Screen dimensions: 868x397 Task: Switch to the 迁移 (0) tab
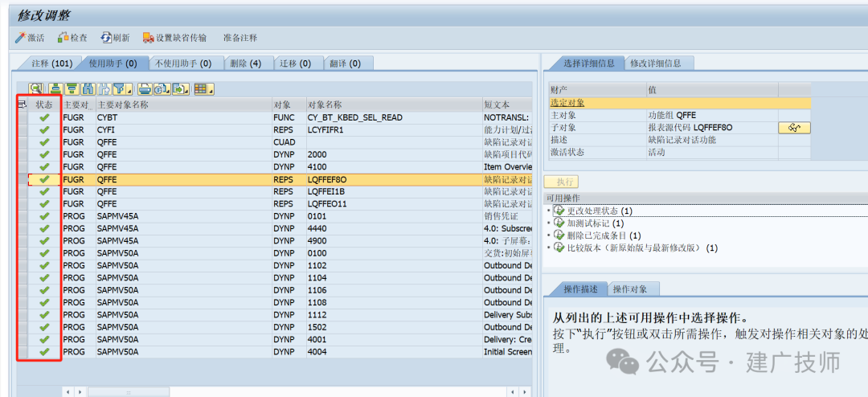[x=294, y=63]
